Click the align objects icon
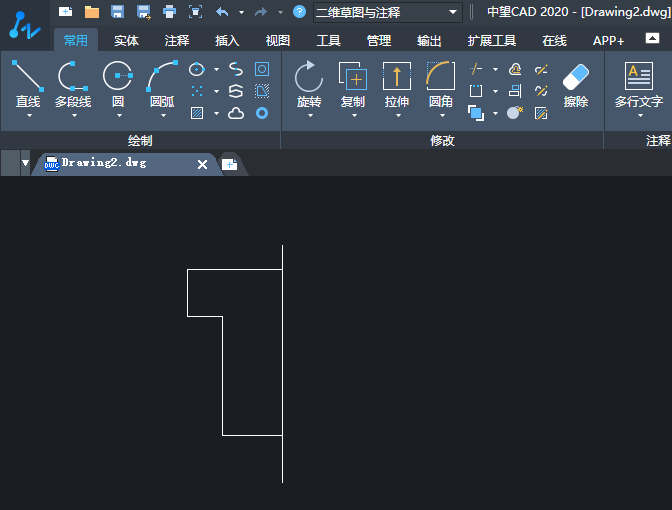The image size is (672, 510). tap(515, 91)
